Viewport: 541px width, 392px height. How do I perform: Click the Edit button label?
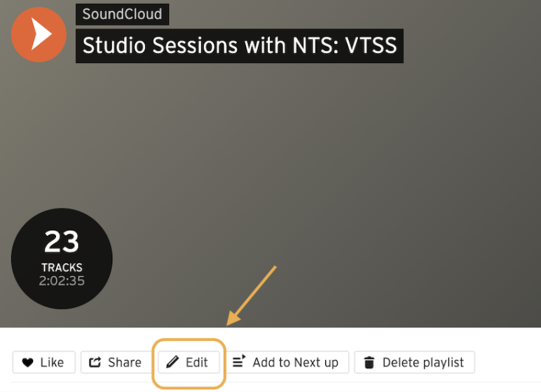197,363
